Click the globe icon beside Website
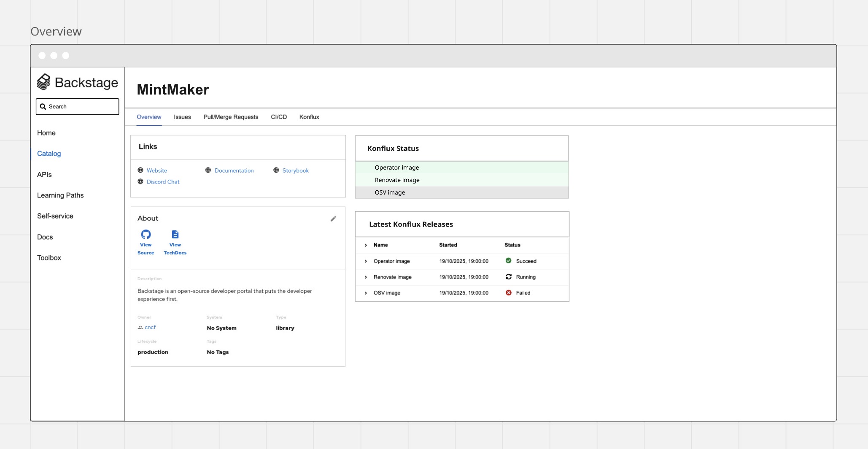868x449 pixels. (140, 170)
